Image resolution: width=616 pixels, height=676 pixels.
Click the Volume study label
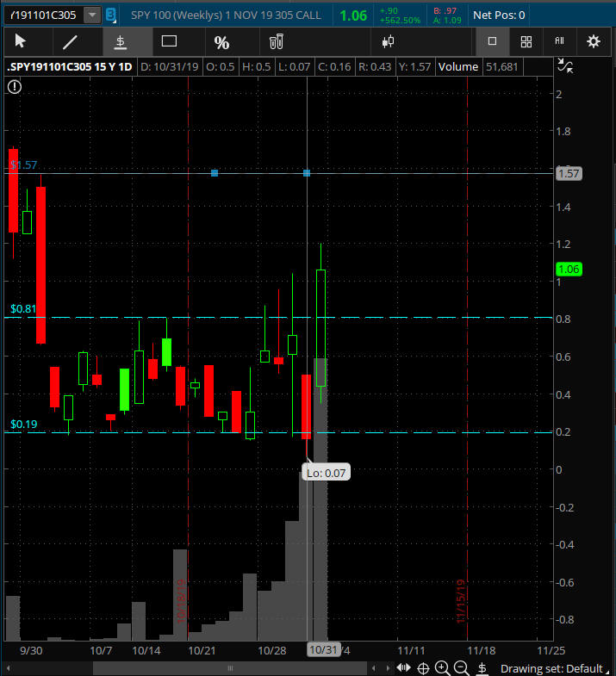coord(458,67)
